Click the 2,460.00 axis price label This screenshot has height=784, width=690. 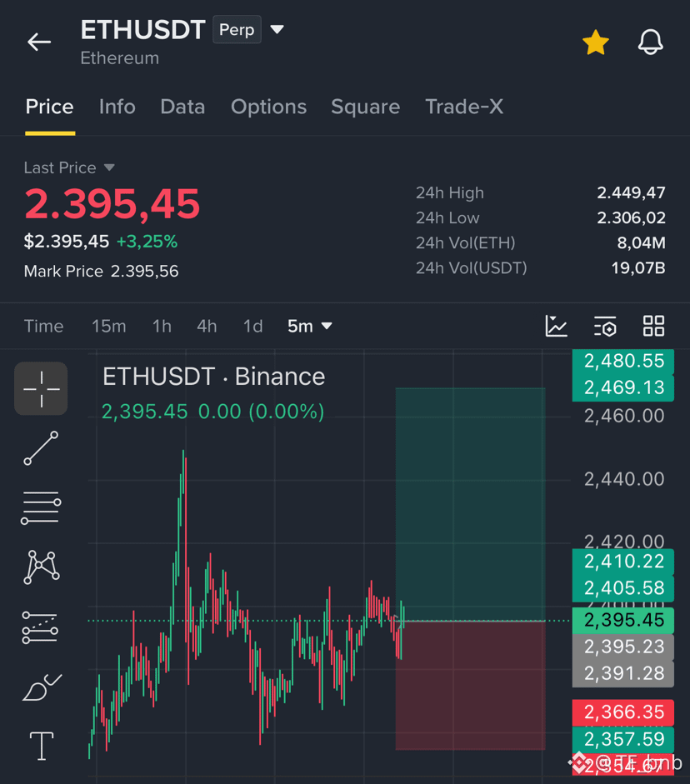(x=624, y=416)
